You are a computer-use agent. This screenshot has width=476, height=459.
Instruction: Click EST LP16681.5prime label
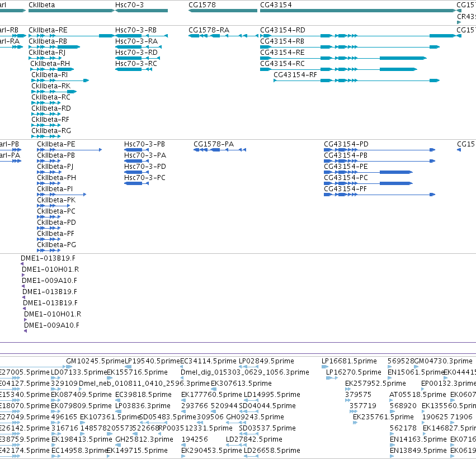point(349,361)
